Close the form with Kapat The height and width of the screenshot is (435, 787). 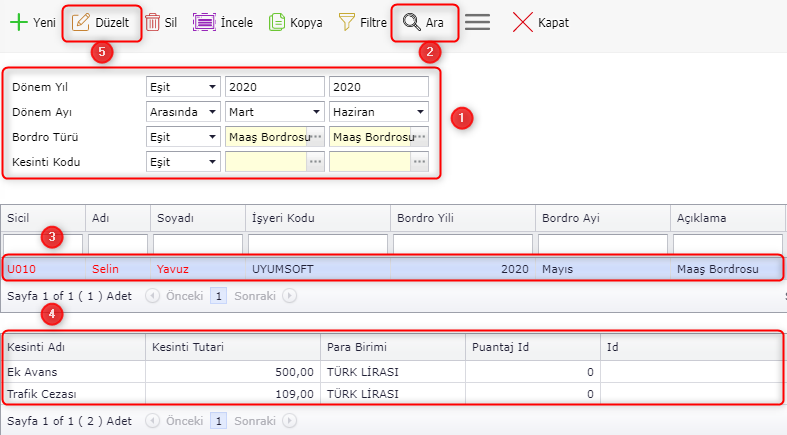pos(540,22)
